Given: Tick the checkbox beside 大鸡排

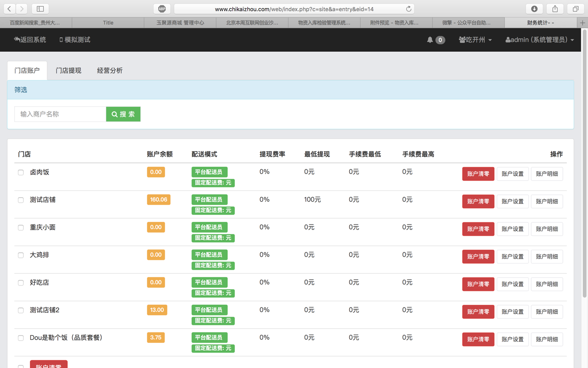Looking at the screenshot, I should [x=21, y=255].
